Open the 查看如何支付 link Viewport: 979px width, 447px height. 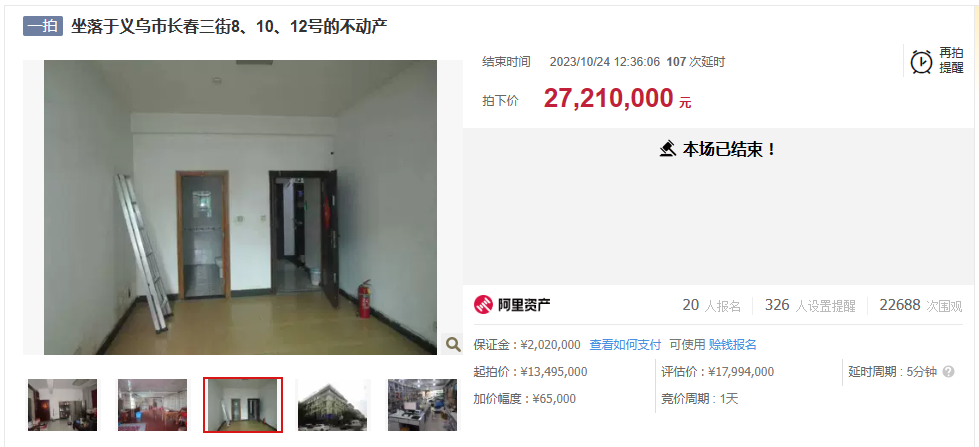[625, 345]
